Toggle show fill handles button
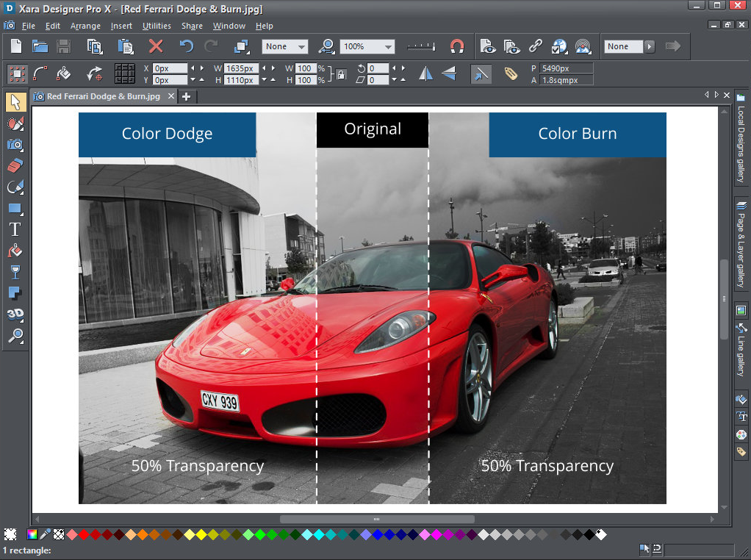This screenshot has height=560, width=751. 64,73
